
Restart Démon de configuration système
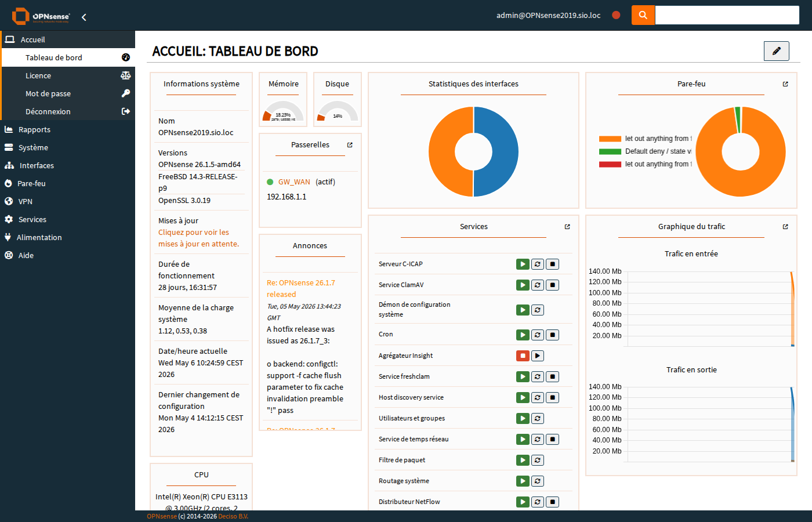538,310
